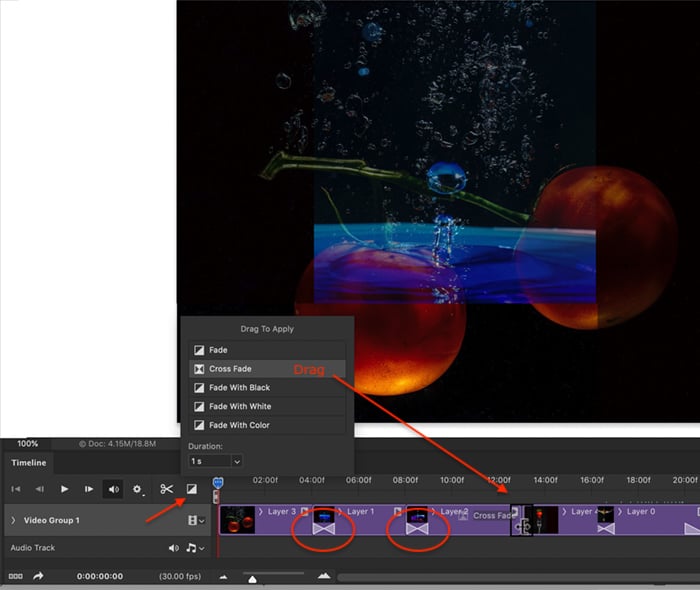The width and height of the screenshot is (700, 590).
Task: Zoom out timeline small mountains icon
Action: (223, 577)
